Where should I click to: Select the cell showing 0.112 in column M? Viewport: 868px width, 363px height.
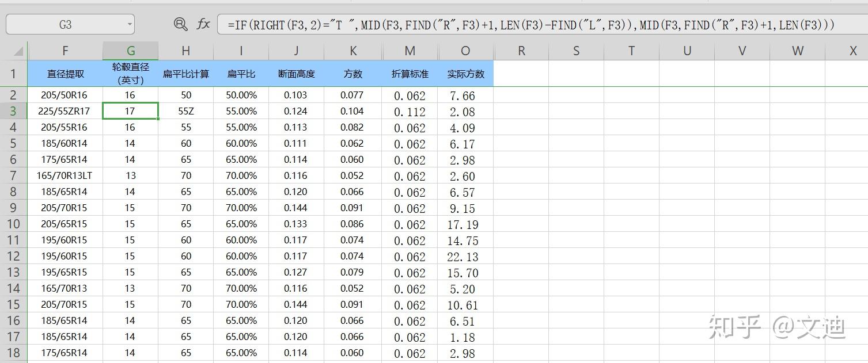[x=409, y=111]
